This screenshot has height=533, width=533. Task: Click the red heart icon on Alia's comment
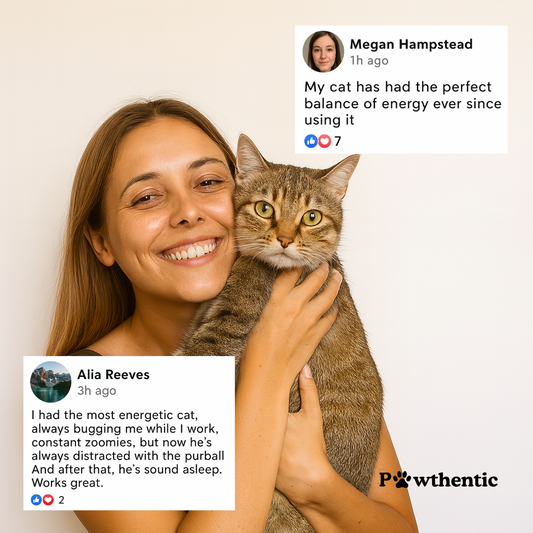coord(48,500)
